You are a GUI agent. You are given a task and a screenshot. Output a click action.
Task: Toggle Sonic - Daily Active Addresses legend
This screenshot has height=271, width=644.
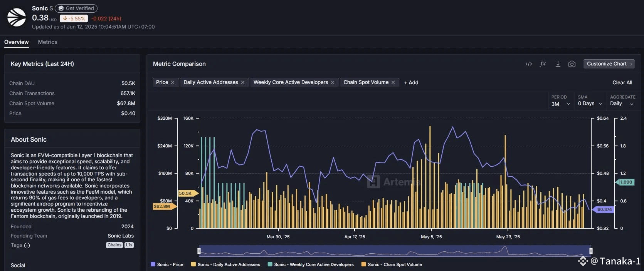225,264
